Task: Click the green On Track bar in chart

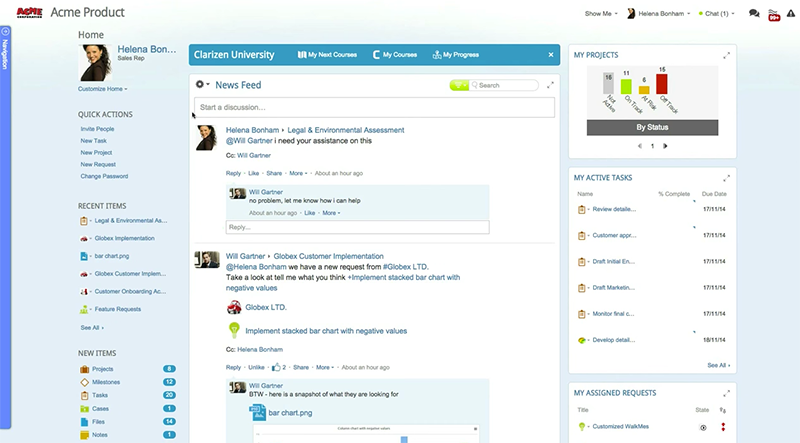Action: coord(626,86)
